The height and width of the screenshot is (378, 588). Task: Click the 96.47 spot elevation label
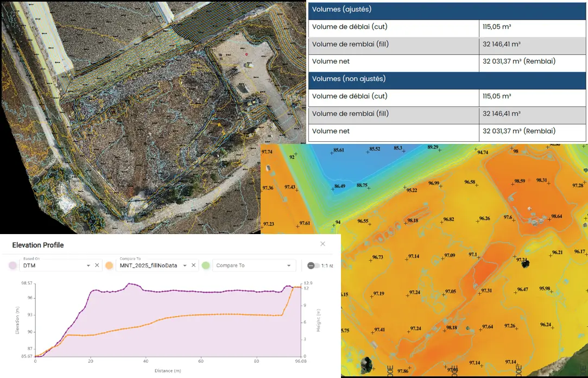(x=523, y=289)
